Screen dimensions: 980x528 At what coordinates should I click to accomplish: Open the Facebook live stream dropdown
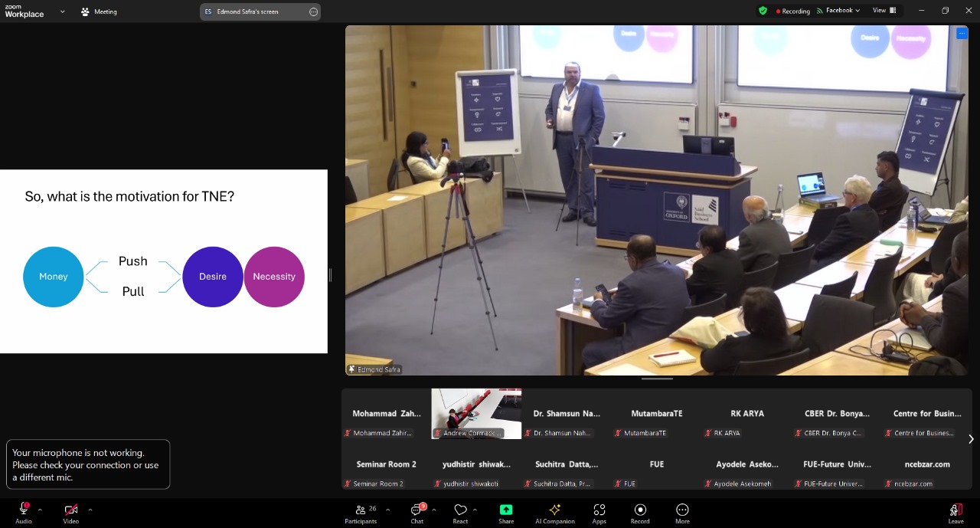pos(838,11)
